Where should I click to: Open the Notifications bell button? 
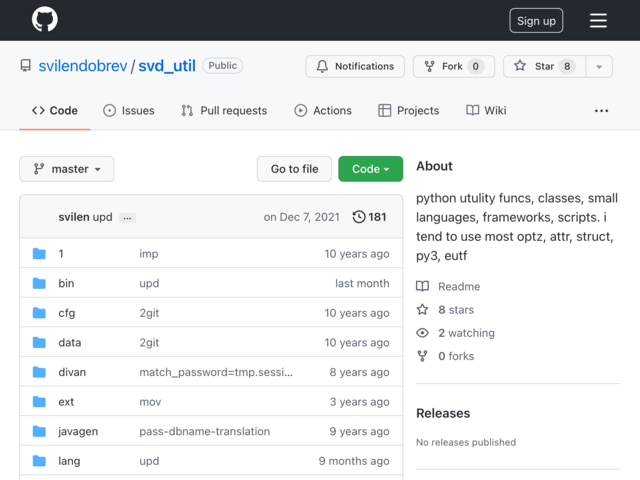click(x=355, y=66)
